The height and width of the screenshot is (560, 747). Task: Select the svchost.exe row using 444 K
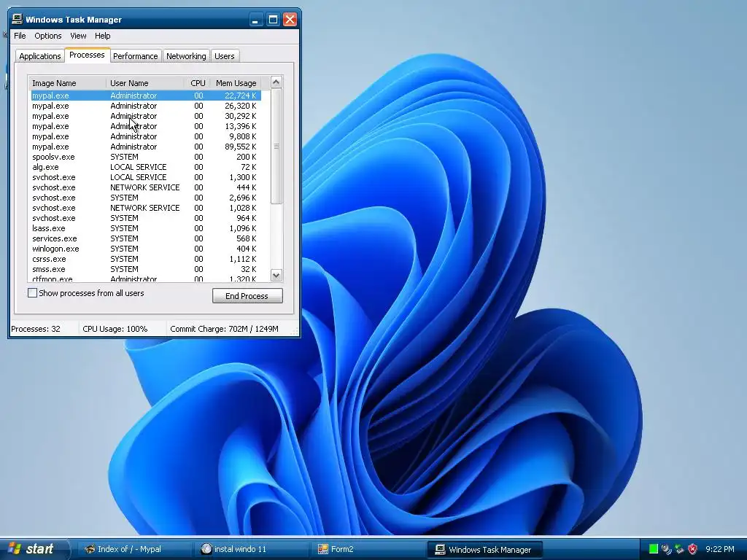[146, 187]
